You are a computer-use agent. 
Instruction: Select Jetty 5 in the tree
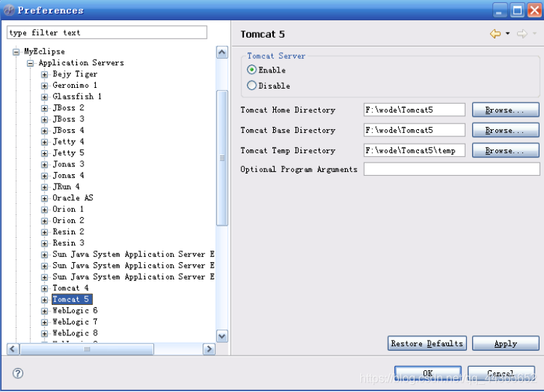[68, 153]
